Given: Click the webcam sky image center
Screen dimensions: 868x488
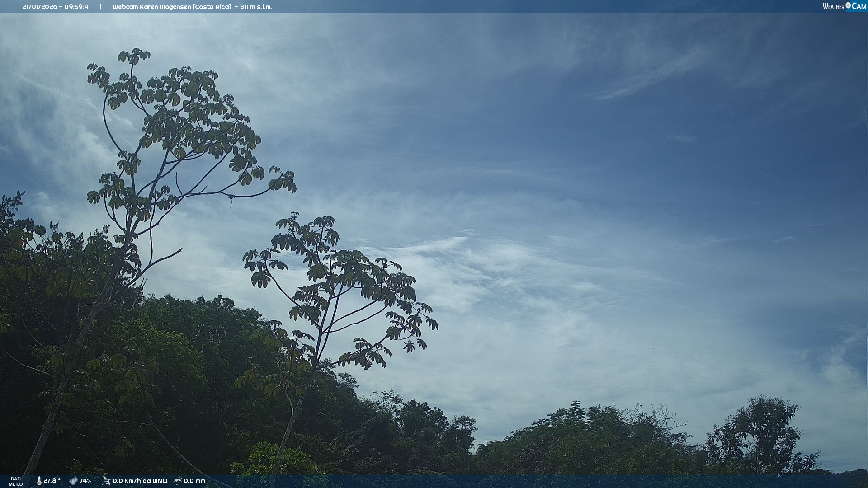Looking at the screenshot, I should point(434,244).
